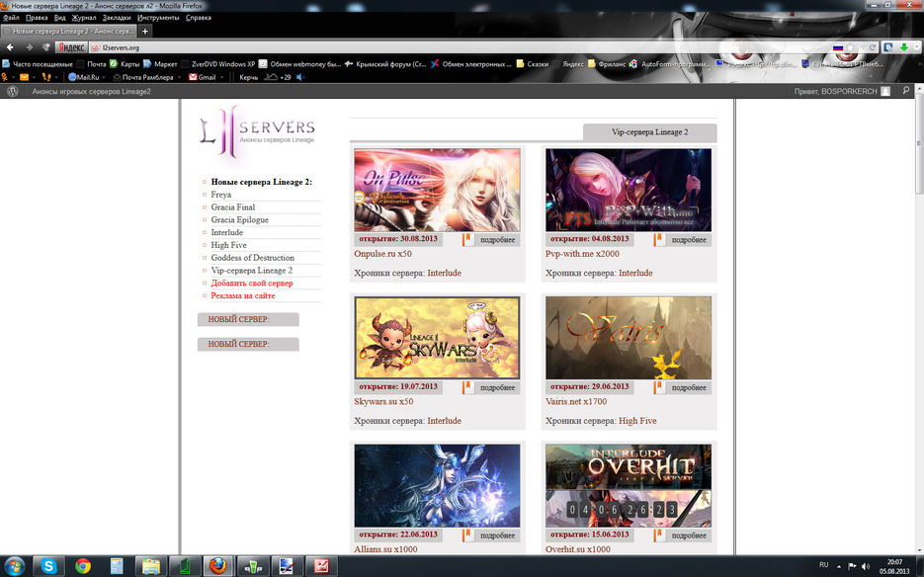The image size is (924, 577).
Task: Go back with the Firefox back arrow
Action: point(10,47)
